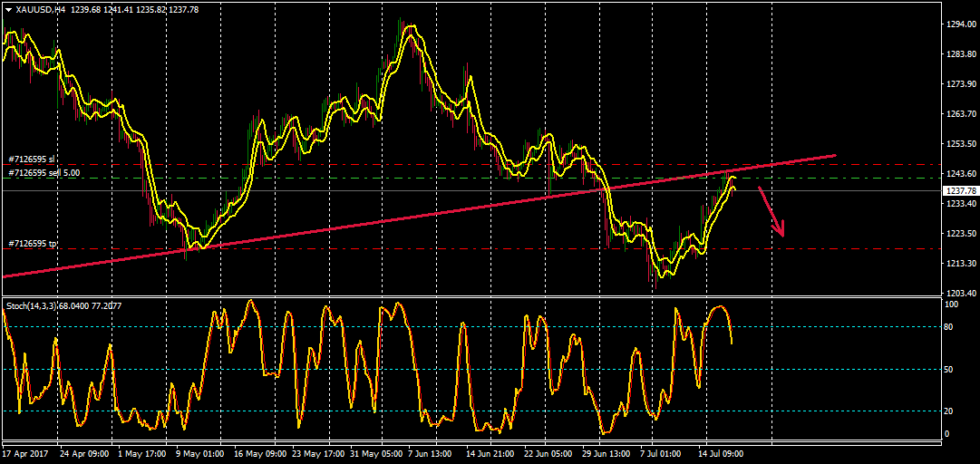Screen dimensions: 980x464
Task: Click the 24 Apr 09:00 time label
Action: click(x=83, y=454)
